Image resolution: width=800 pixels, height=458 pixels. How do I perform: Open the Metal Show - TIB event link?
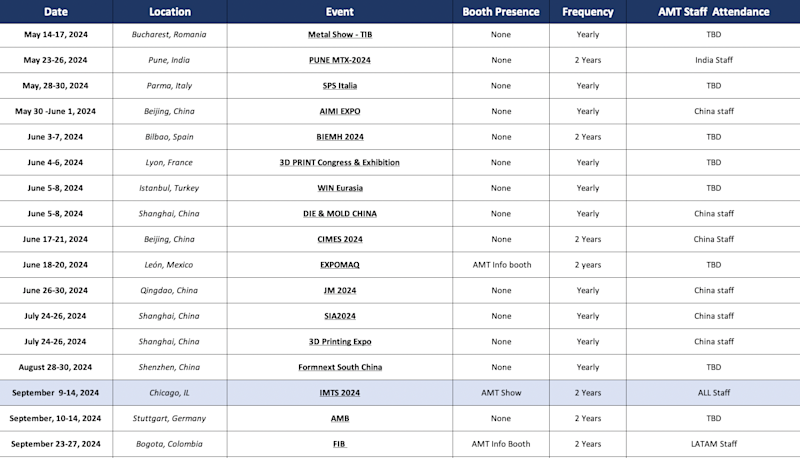[340, 35]
